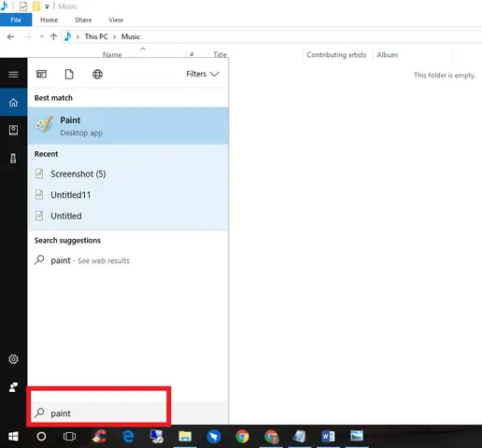Open blue bird app on taskbar

click(x=214, y=437)
